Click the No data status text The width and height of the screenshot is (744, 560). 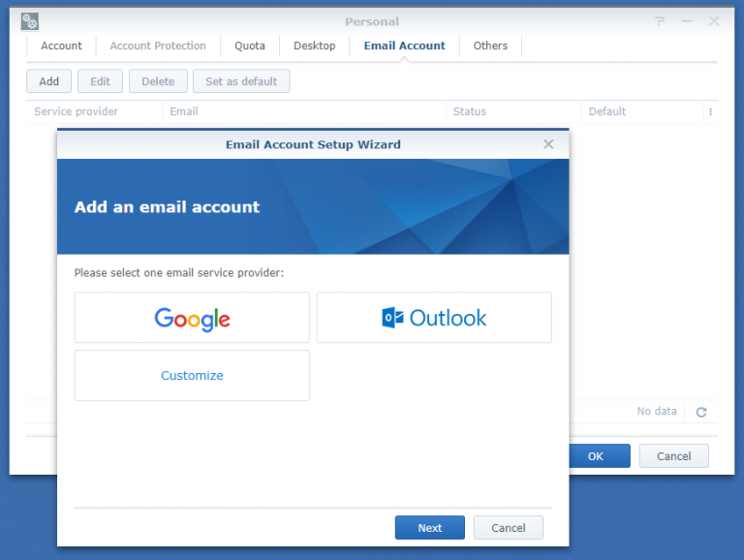(657, 411)
